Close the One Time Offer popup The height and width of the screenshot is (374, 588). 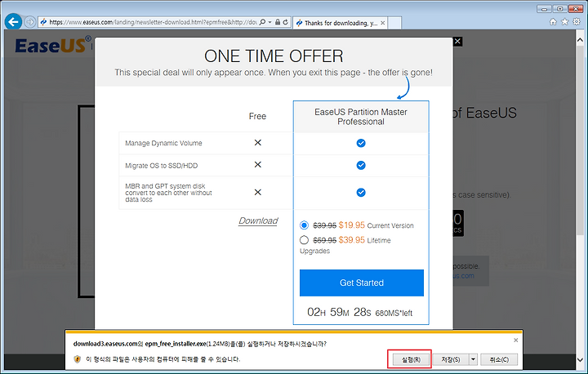pos(457,42)
